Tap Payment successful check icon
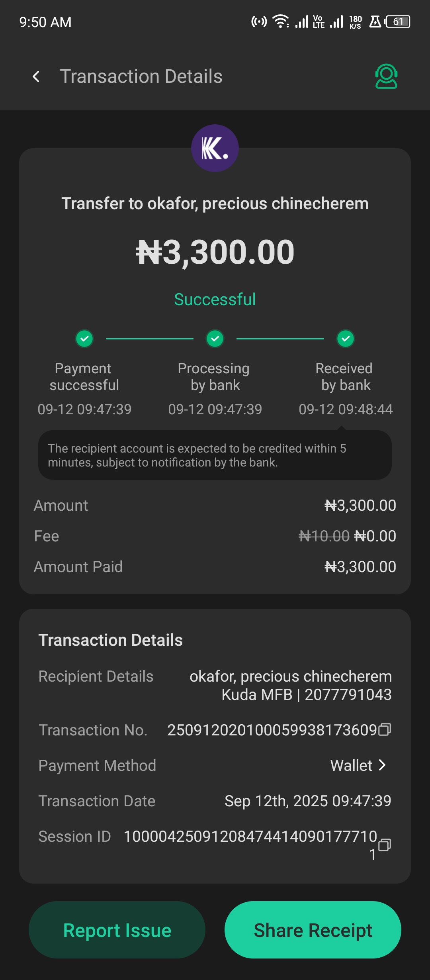 click(x=84, y=339)
